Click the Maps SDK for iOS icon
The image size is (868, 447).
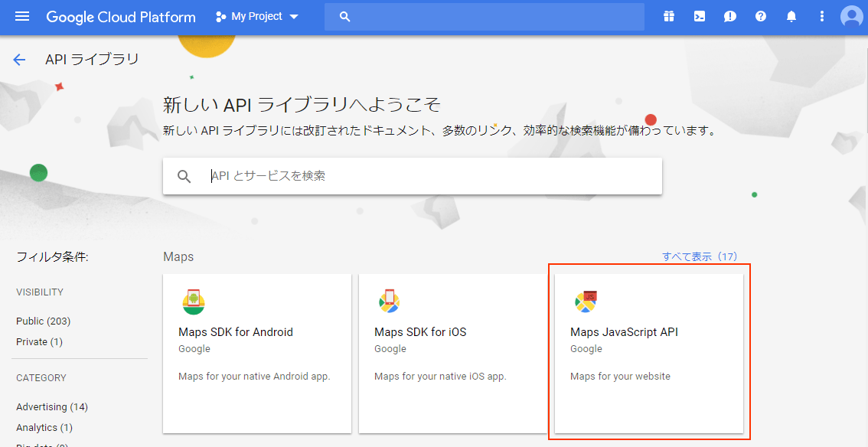[x=389, y=301]
